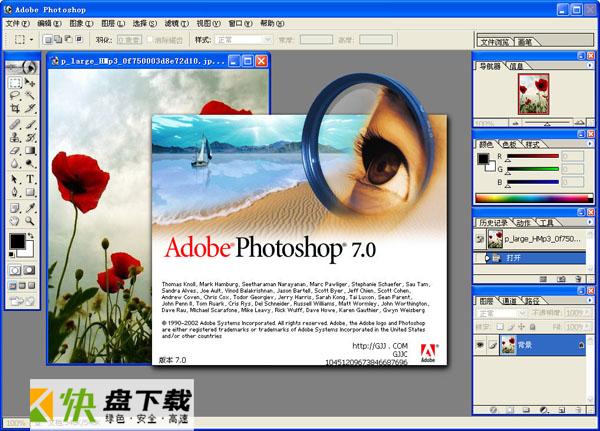The width and height of the screenshot is (600, 431).
Task: Reset default foreground and background colors
Action: [12, 254]
